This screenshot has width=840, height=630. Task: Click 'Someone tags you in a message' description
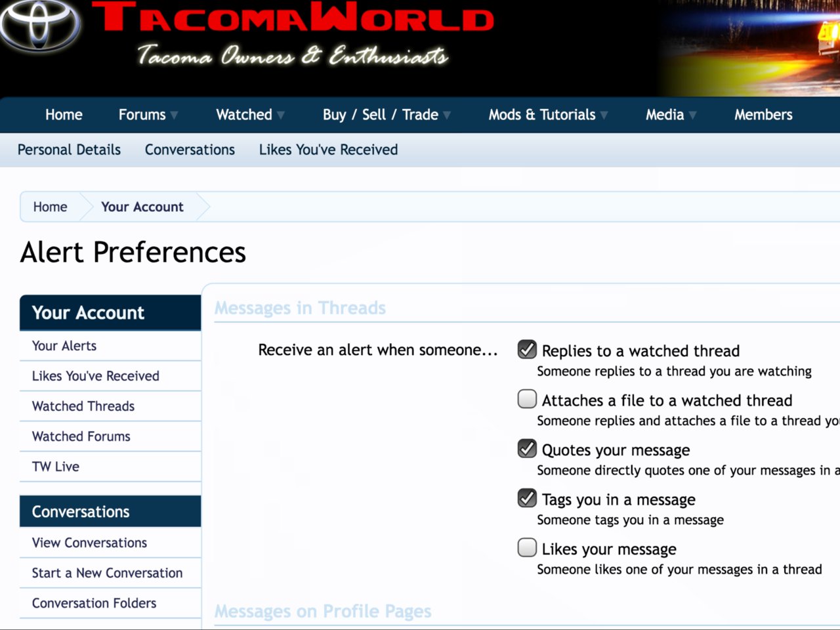[630, 520]
